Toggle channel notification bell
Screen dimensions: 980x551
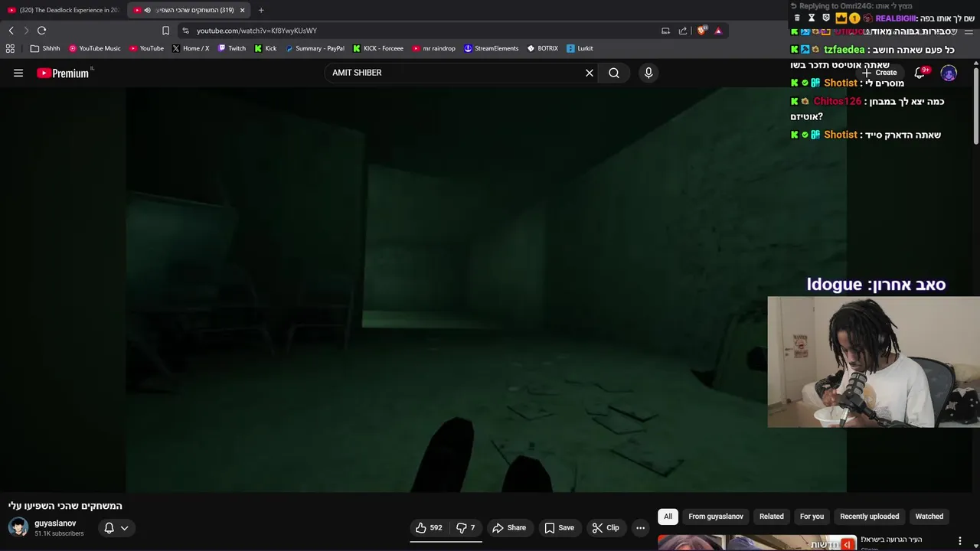coord(109,527)
